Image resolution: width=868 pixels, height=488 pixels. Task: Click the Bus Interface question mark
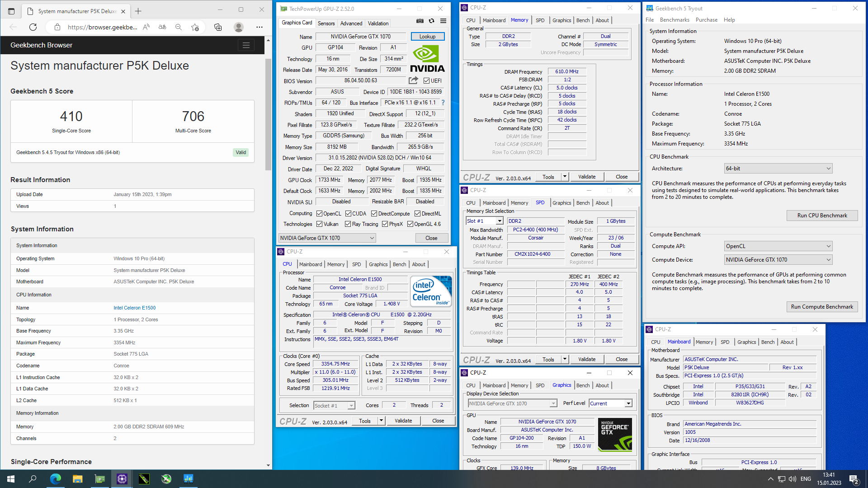coord(443,103)
